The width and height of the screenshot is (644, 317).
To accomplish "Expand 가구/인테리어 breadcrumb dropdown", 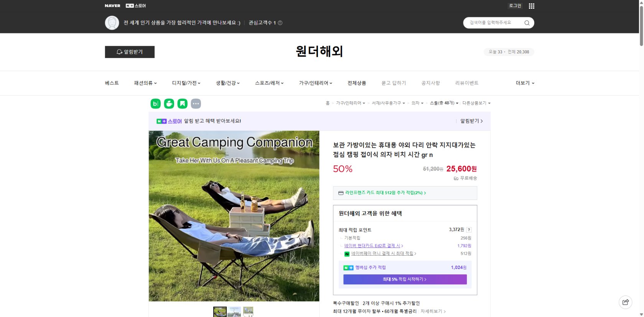I will pyautogui.click(x=351, y=103).
